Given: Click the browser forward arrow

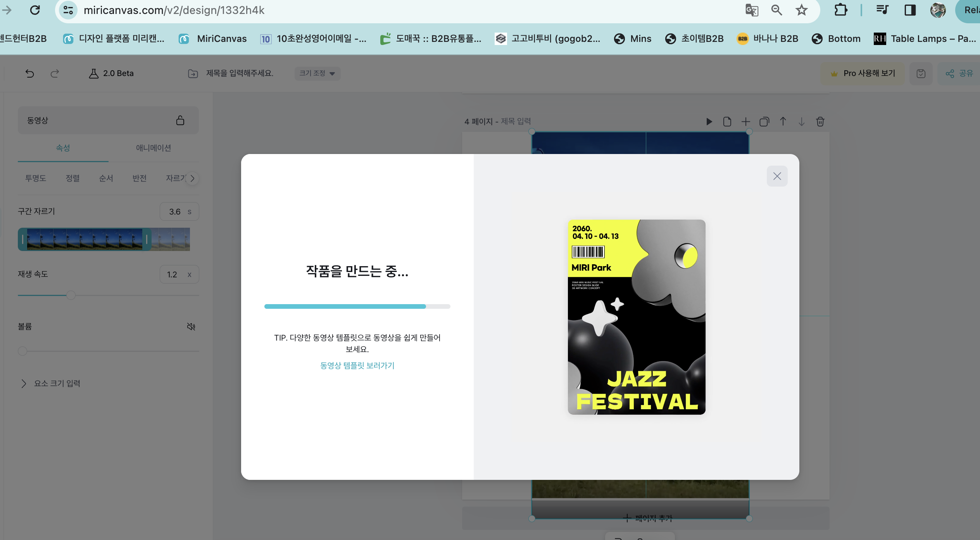Looking at the screenshot, I should (x=7, y=10).
